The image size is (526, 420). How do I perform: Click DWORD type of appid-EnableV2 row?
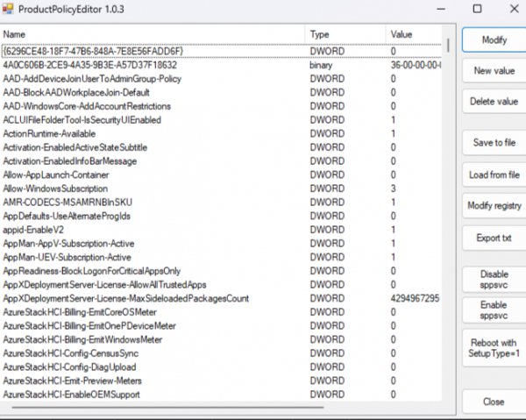tap(327, 230)
